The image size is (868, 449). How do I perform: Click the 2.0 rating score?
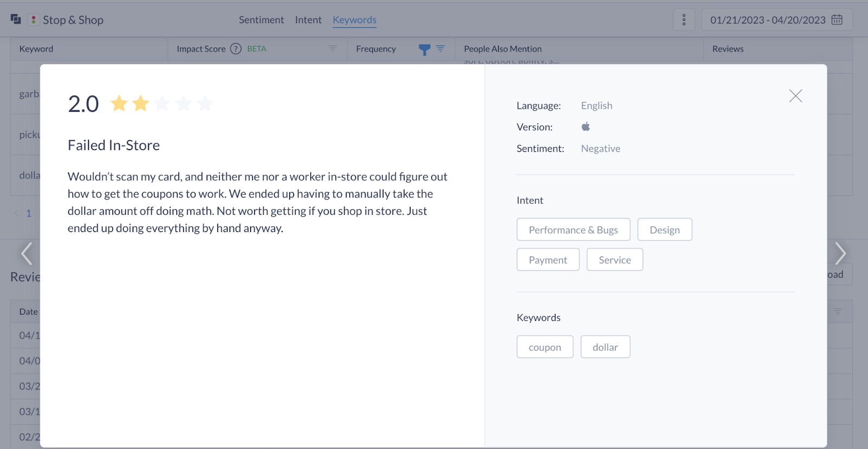[83, 104]
